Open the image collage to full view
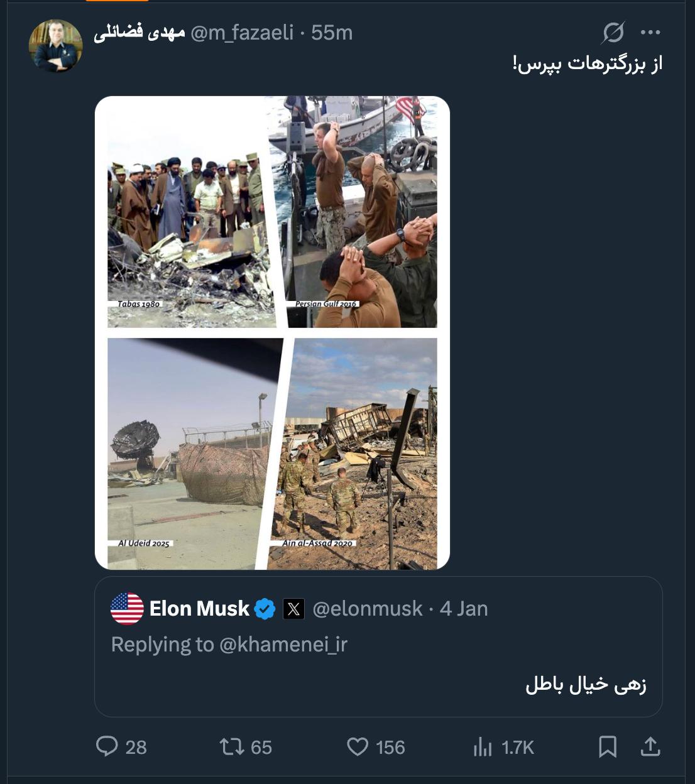Screen dimensions: 695x784 click(x=272, y=333)
